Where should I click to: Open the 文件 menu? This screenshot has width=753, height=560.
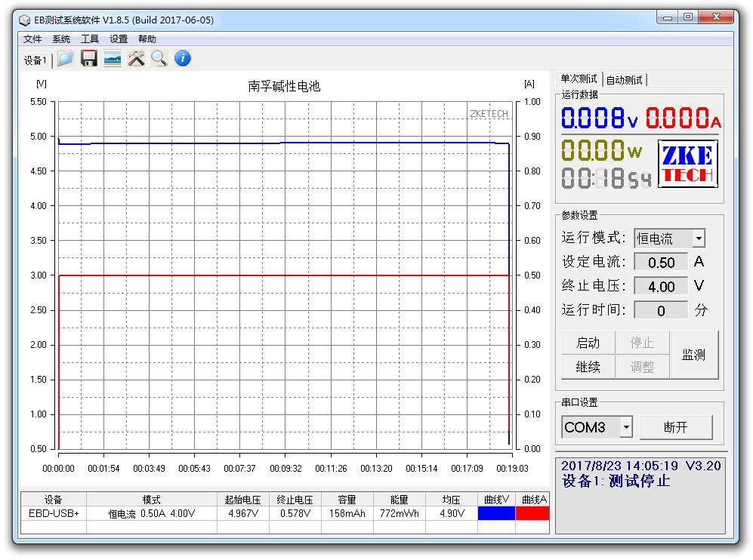pyautogui.click(x=32, y=39)
